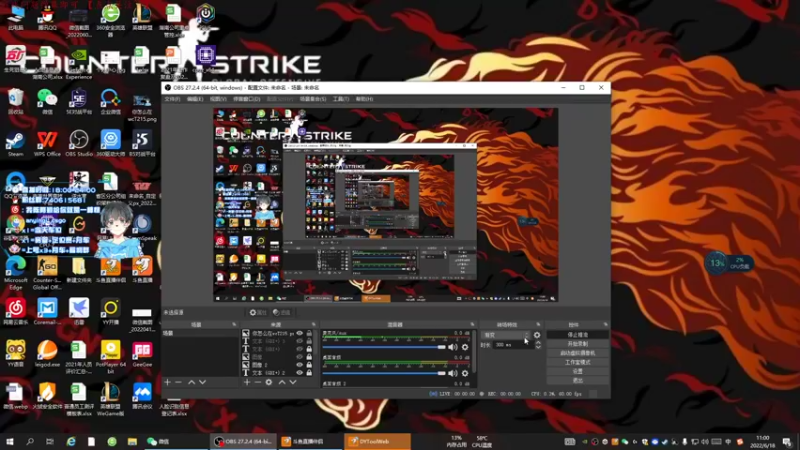
Task: Open the Steam desktop shortcut
Action: click(15, 143)
